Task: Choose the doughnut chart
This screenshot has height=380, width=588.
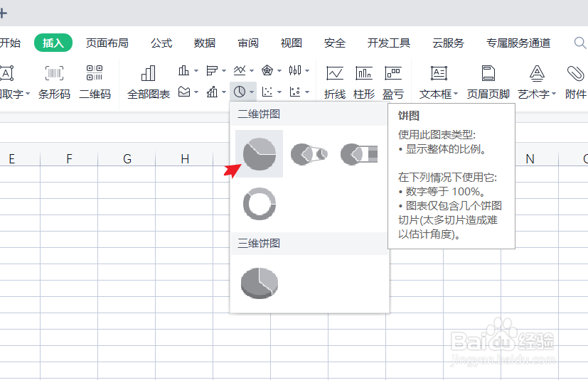Action: click(259, 204)
